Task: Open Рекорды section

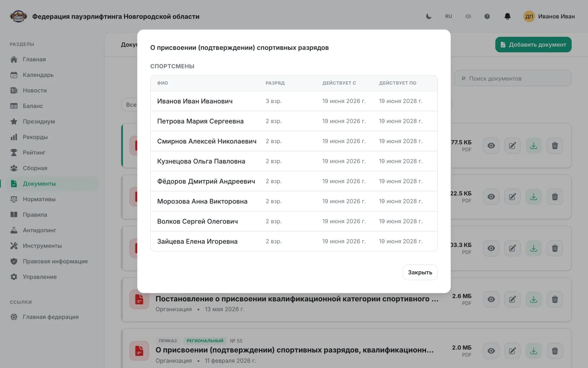Action: point(35,137)
